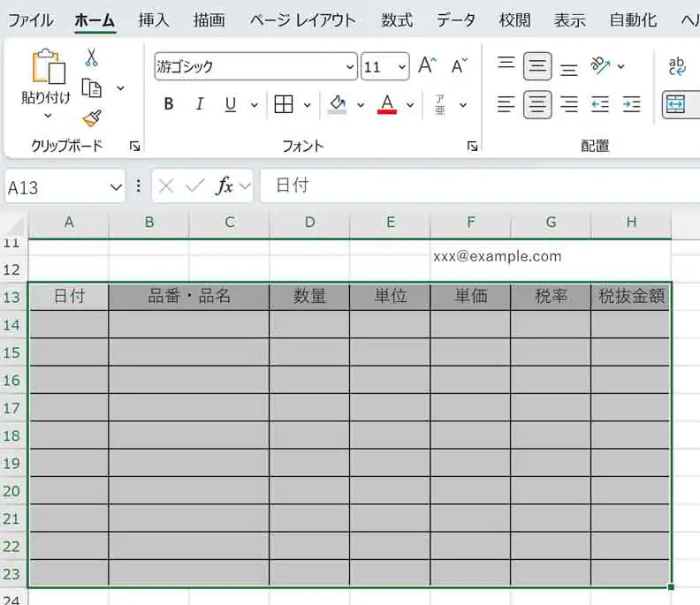The height and width of the screenshot is (605, 700).
Task: Decrease font size with smaller A icon
Action: point(459,66)
